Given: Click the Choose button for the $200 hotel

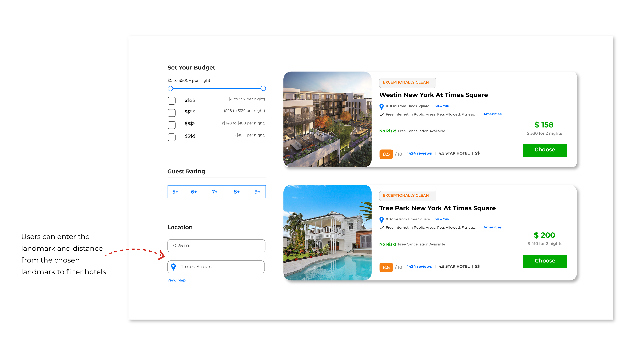Looking at the screenshot, I should coord(545,261).
